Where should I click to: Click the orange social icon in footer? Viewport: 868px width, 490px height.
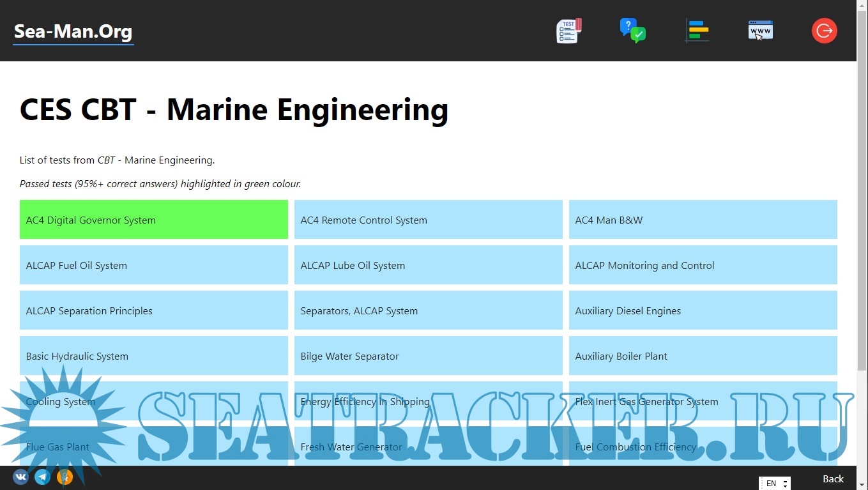pos(65,477)
